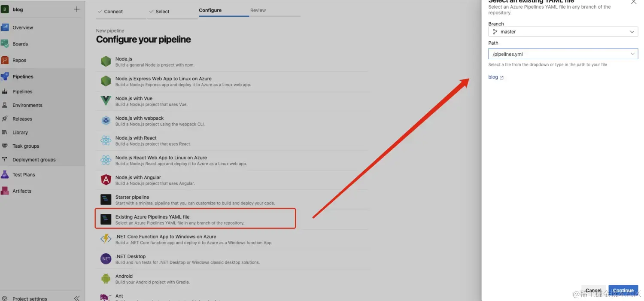Switch to the Connect step tab

pyautogui.click(x=122, y=12)
